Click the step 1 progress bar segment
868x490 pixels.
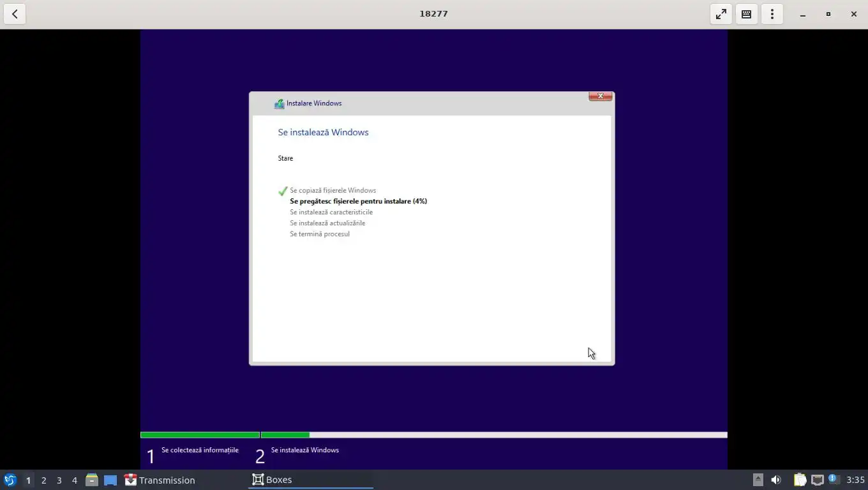pos(200,435)
